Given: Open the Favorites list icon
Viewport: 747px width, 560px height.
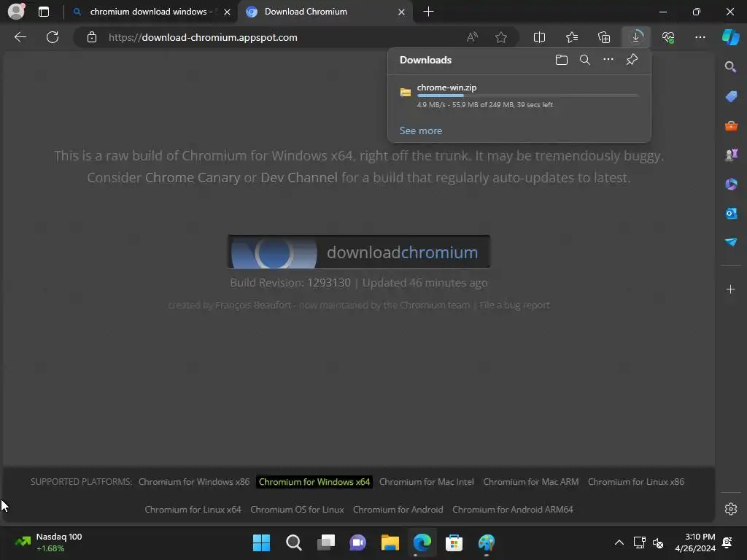Looking at the screenshot, I should pyautogui.click(x=572, y=37).
